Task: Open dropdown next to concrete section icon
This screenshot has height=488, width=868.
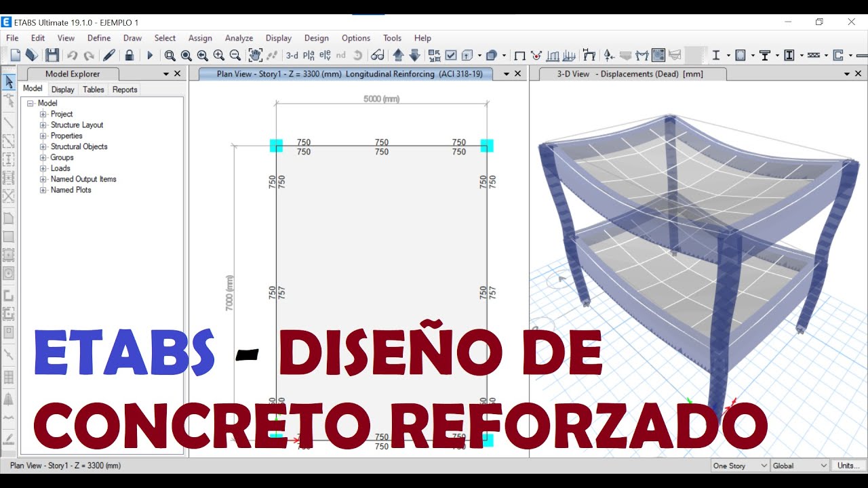Action: tap(753, 56)
